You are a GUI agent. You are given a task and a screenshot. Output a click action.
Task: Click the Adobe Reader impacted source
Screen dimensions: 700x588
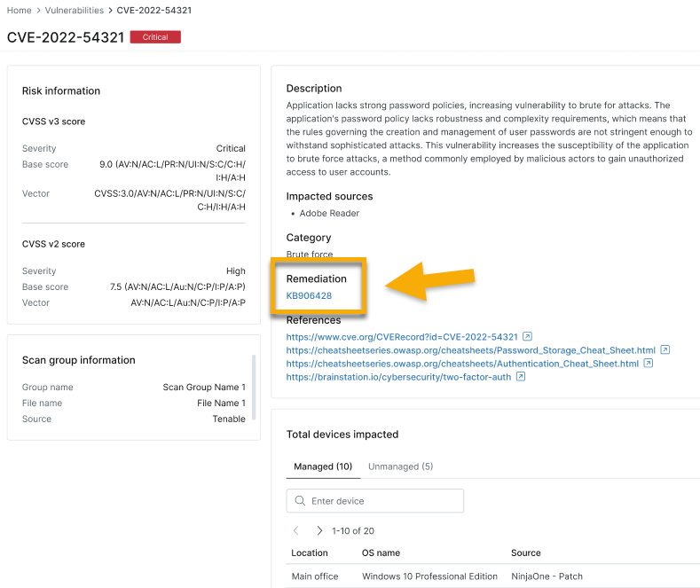[329, 213]
